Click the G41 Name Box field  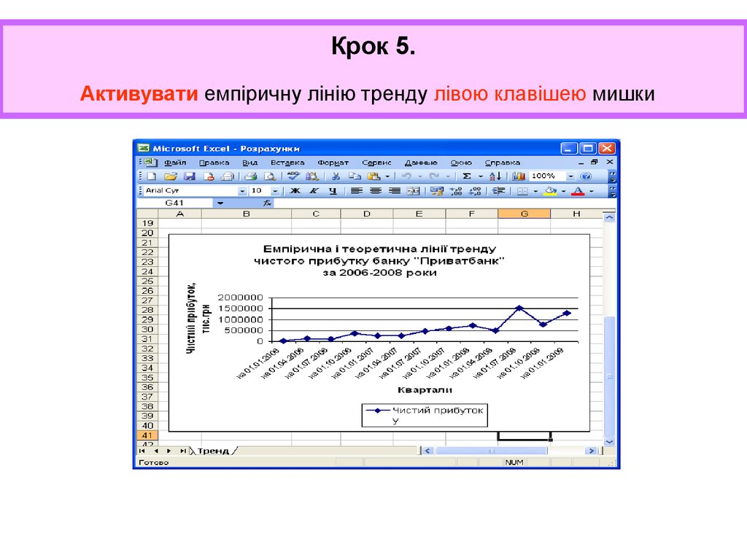click(x=174, y=203)
